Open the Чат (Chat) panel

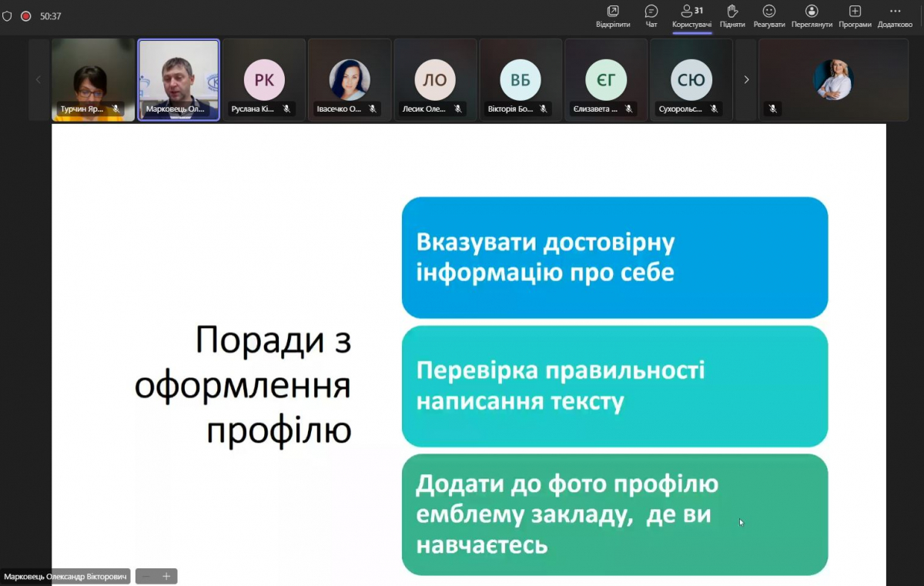[x=651, y=15]
